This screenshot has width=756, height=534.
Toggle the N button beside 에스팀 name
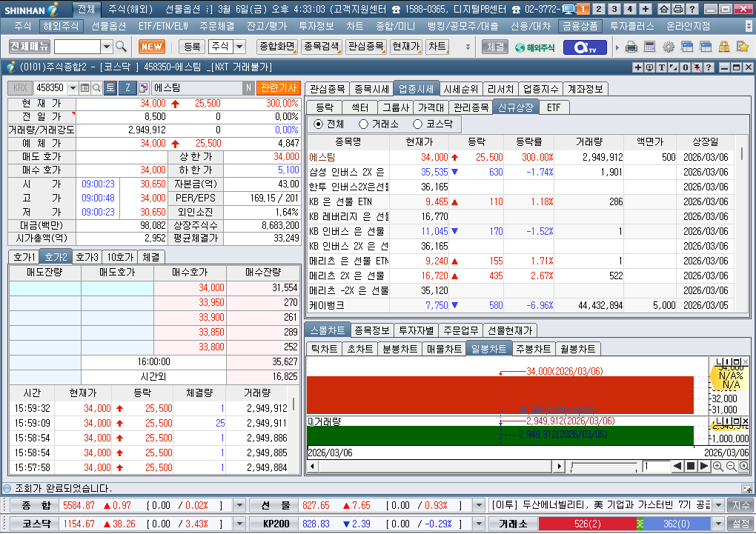pyautogui.click(x=248, y=87)
